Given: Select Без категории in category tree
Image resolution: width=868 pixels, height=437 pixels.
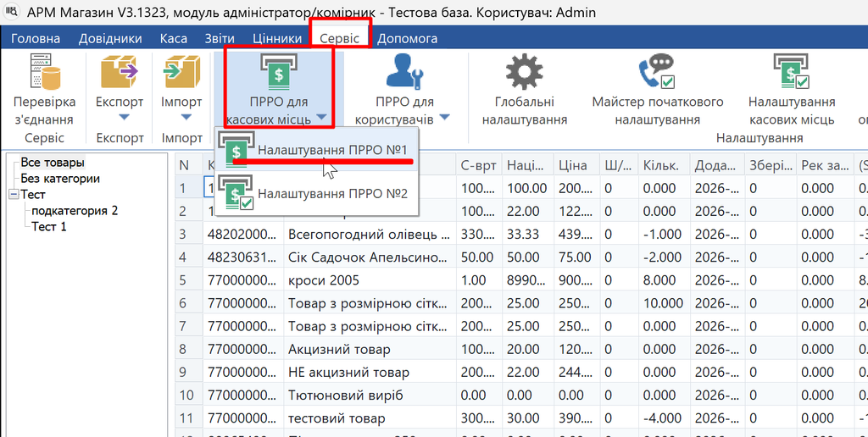Looking at the screenshot, I should (x=60, y=179).
